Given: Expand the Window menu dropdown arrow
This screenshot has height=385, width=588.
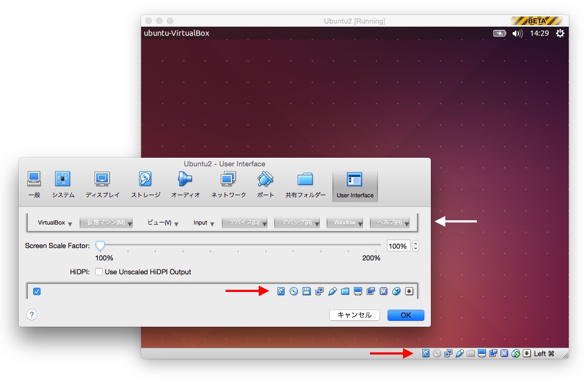Looking at the screenshot, I should click(x=360, y=224).
